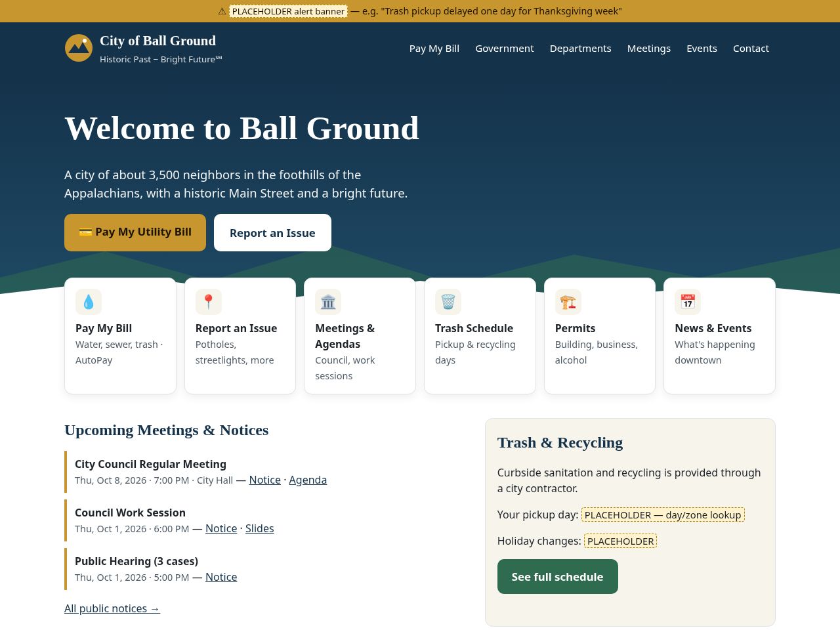840x630 pixels.
Task: Open the Contact nav link
Action: point(751,49)
